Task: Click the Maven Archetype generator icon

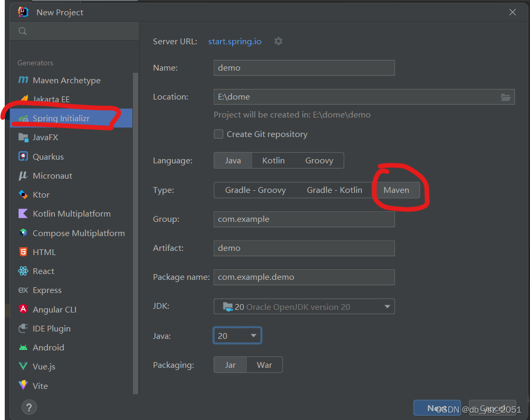Action: [x=23, y=80]
